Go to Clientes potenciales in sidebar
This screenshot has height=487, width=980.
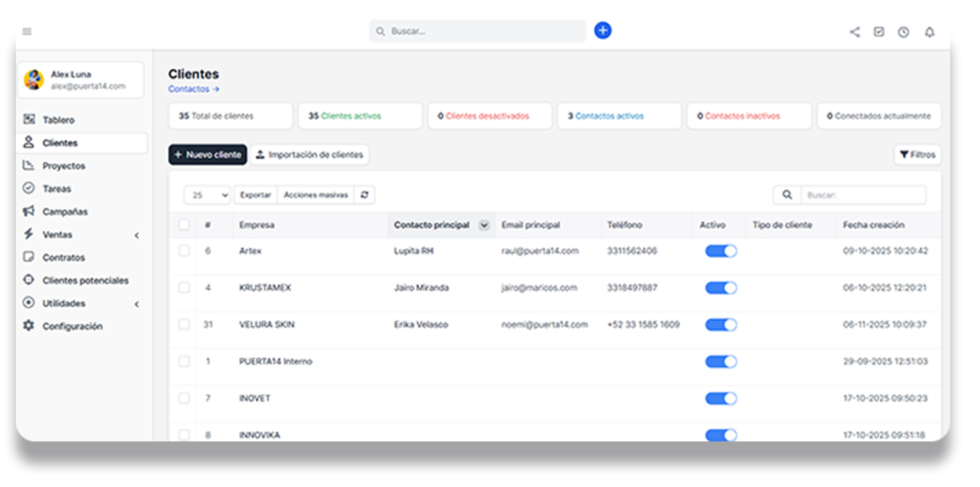pyautogui.click(x=85, y=281)
